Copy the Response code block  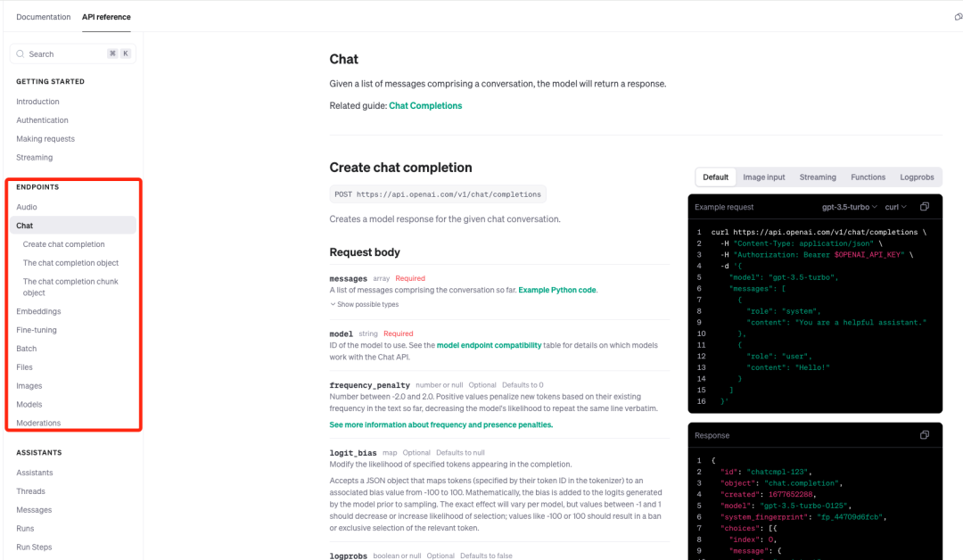pos(925,435)
